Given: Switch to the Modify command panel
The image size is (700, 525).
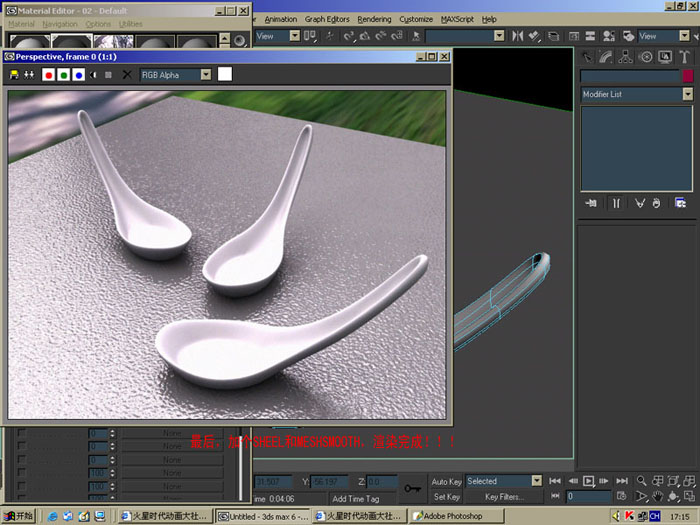Looking at the screenshot, I should coord(606,57).
